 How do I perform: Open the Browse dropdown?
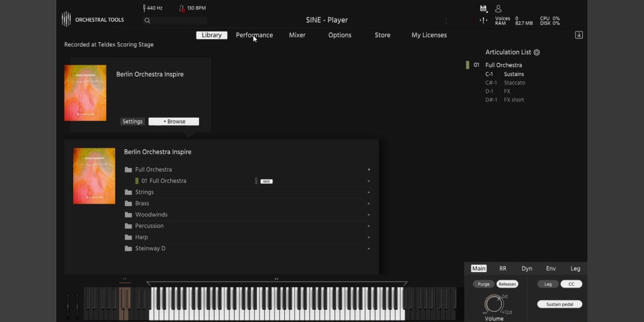pos(174,122)
